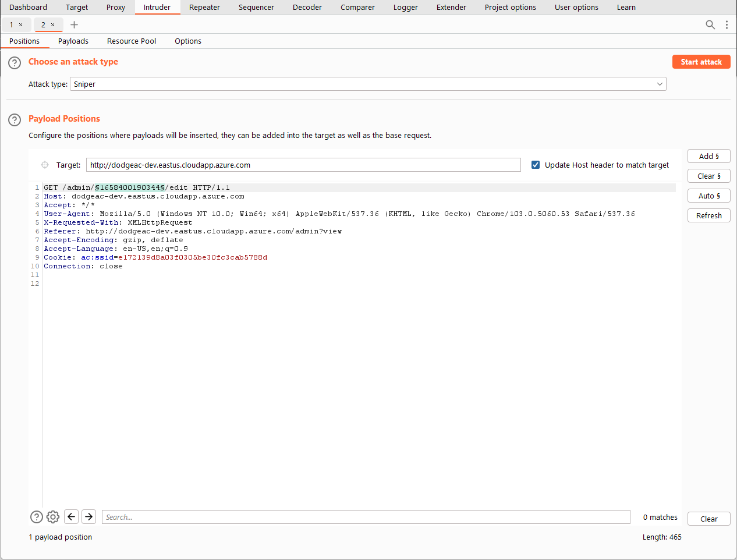The height and width of the screenshot is (560, 737).
Task: Click the Connection: close line
Action: pos(83,266)
